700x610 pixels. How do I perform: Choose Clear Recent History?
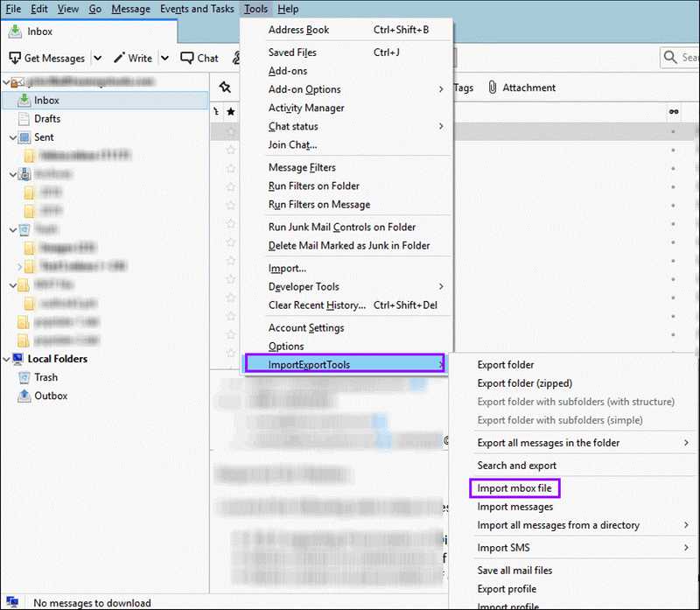(x=348, y=305)
